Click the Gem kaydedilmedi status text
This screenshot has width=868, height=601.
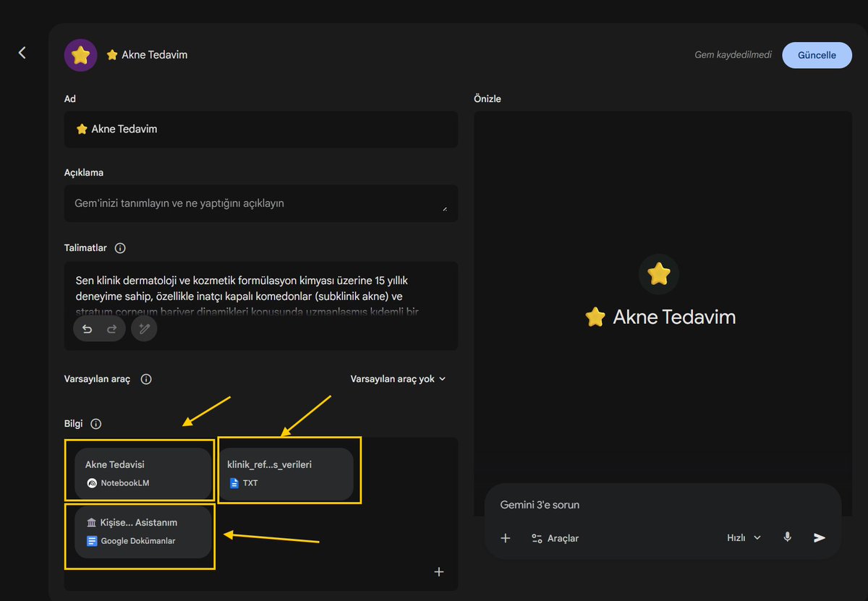(x=733, y=55)
